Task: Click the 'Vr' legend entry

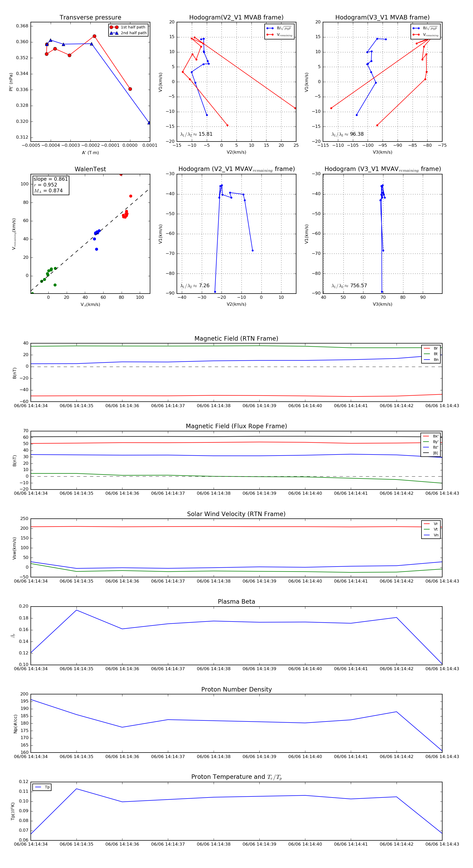Action: (x=431, y=524)
